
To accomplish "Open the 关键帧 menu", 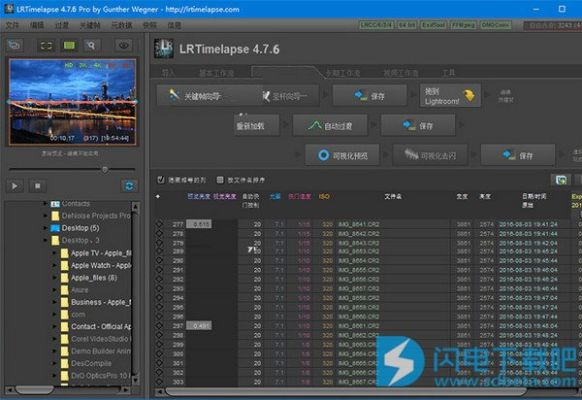I will click(x=90, y=25).
